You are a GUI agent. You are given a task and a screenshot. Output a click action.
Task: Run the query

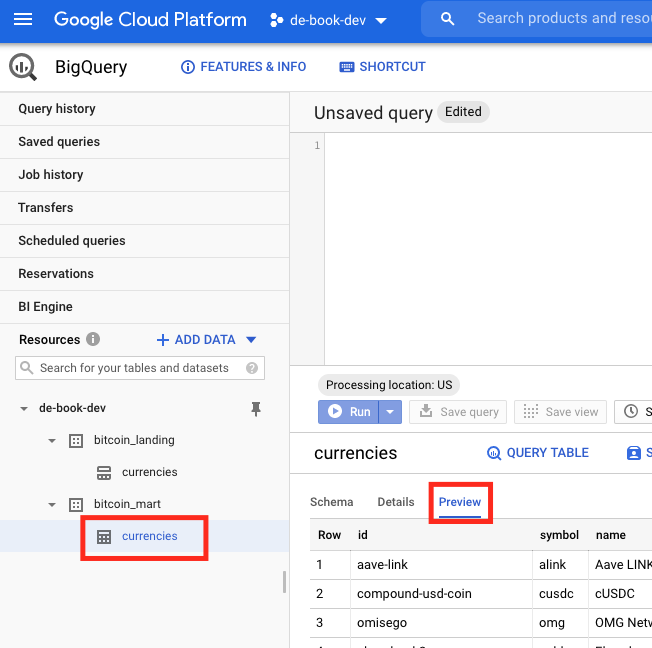[348, 412]
